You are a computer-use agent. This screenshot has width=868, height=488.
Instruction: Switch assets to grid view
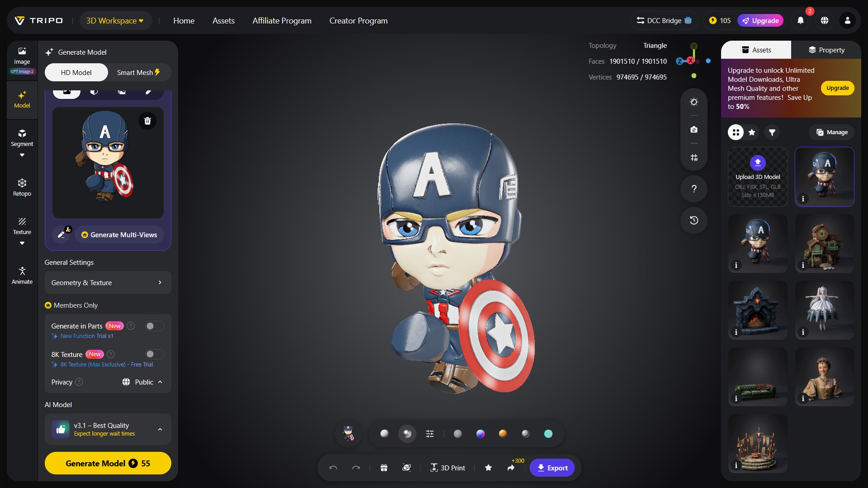(x=736, y=132)
